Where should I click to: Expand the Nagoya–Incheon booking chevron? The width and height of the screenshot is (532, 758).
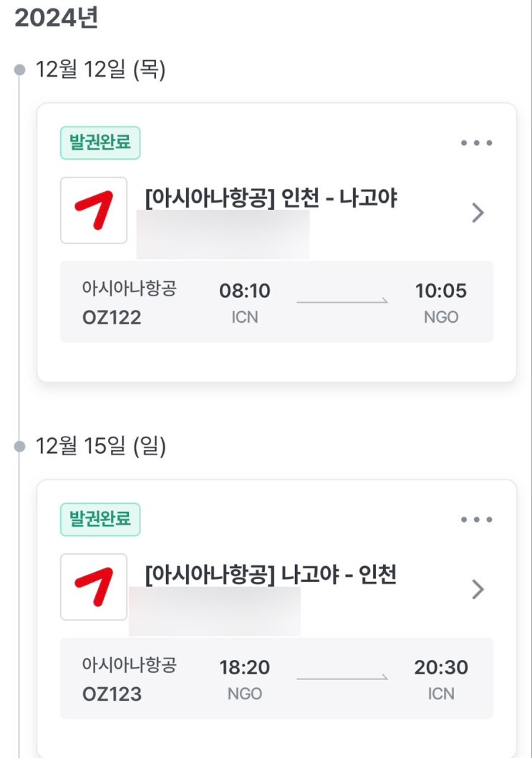click(478, 589)
